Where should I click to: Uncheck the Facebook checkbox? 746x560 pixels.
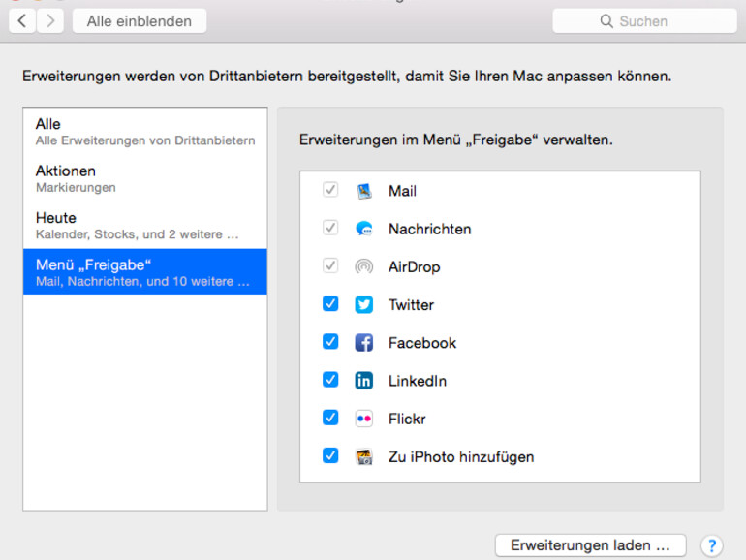click(330, 342)
